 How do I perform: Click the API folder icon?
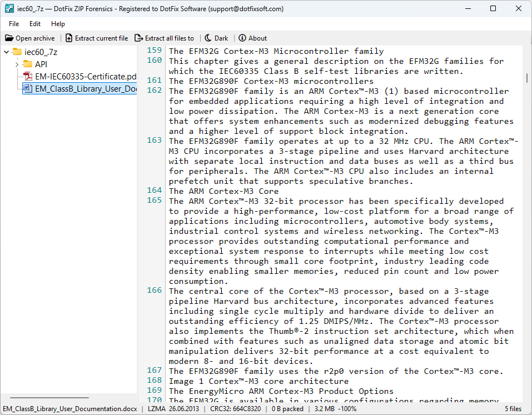click(x=28, y=64)
